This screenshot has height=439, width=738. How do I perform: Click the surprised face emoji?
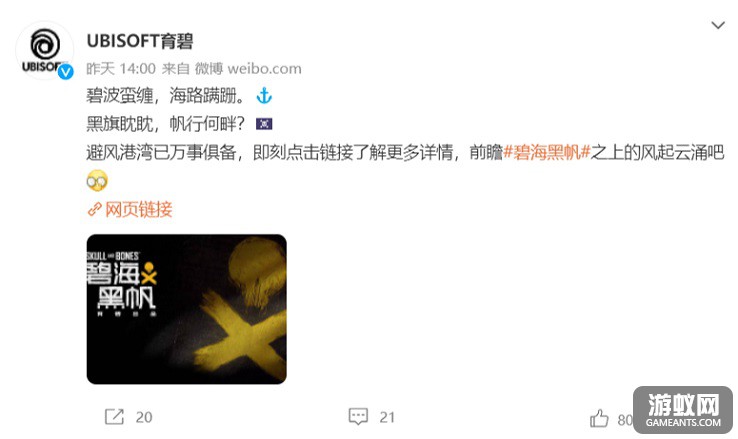[97, 180]
